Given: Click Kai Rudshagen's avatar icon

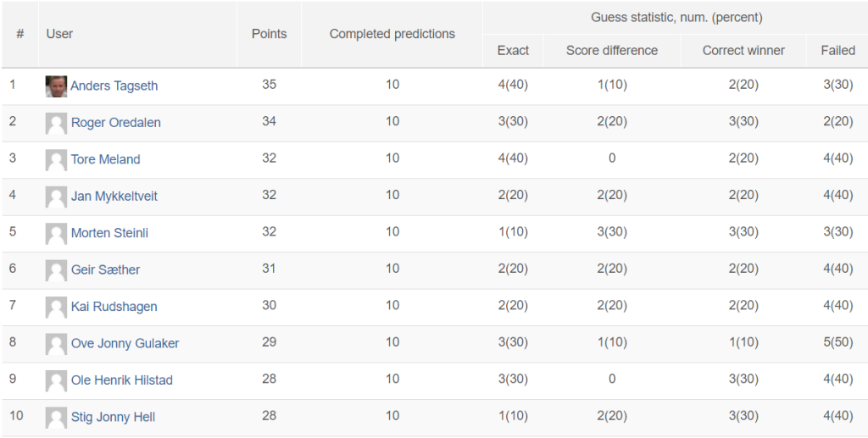Looking at the screenshot, I should click(56, 308).
